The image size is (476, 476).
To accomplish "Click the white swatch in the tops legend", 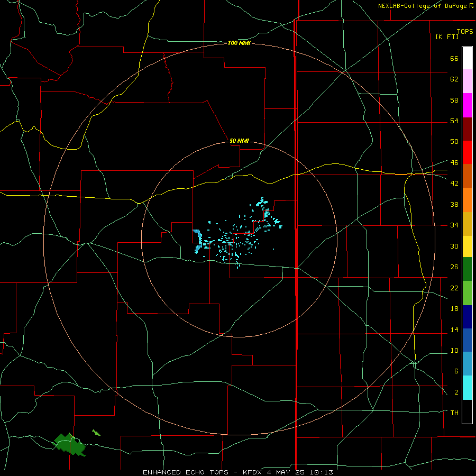I will point(467,58).
